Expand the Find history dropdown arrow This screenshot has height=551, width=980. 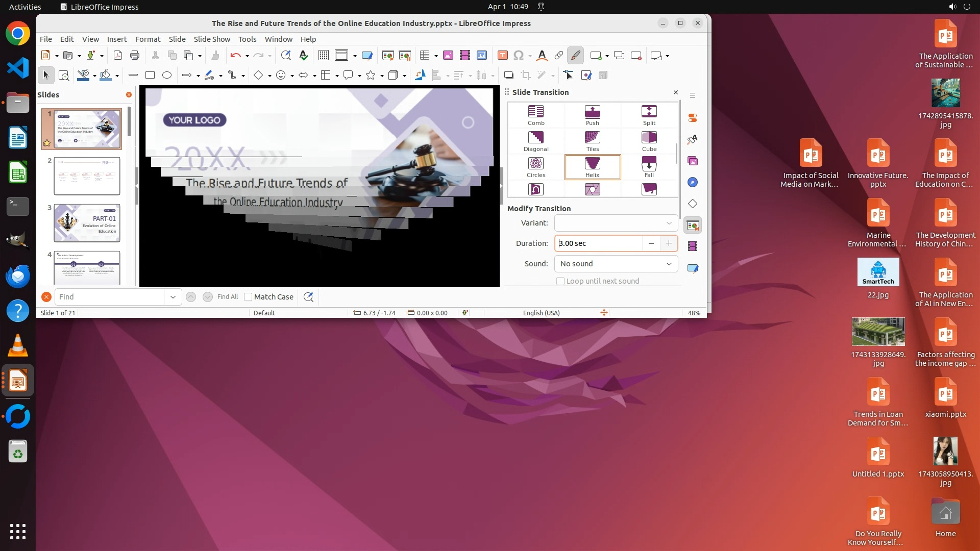(173, 297)
